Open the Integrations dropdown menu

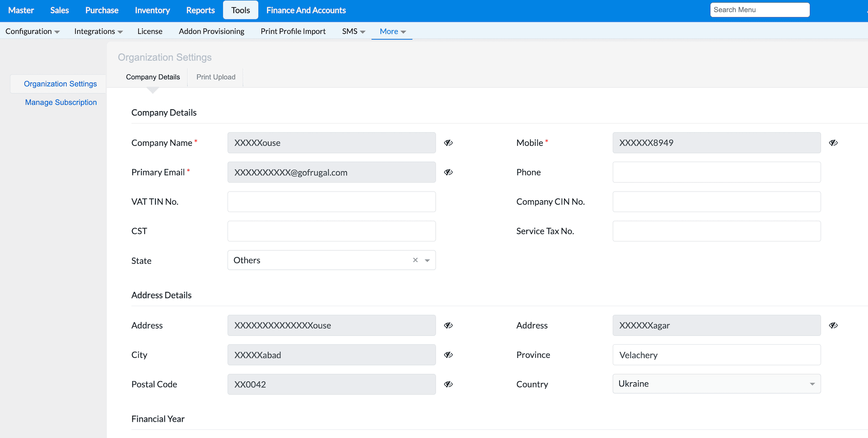point(98,31)
